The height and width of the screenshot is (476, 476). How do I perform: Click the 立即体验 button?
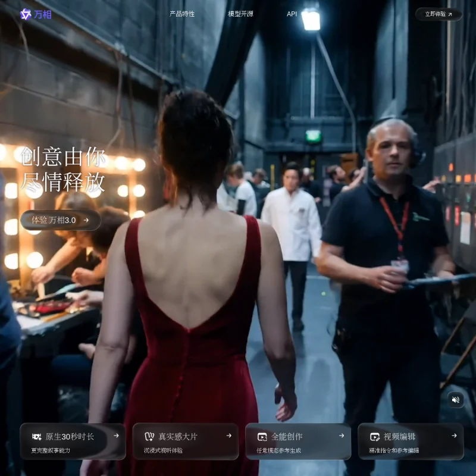tap(439, 14)
